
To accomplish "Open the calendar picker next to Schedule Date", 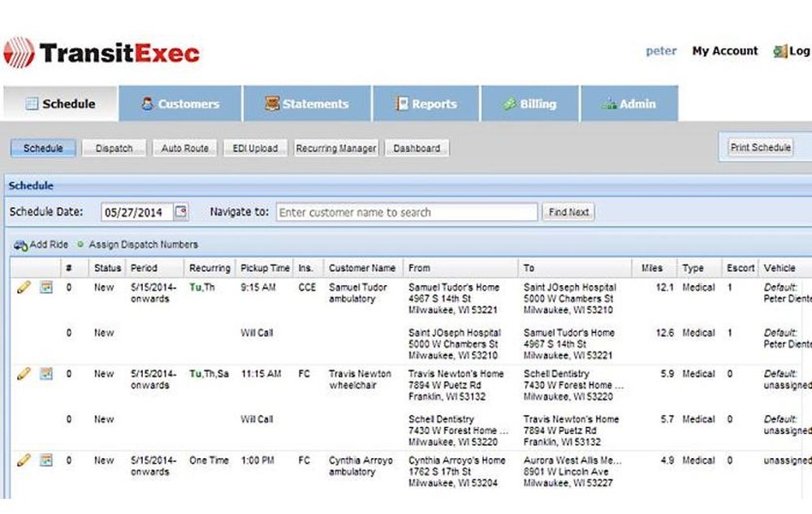I will [181, 212].
